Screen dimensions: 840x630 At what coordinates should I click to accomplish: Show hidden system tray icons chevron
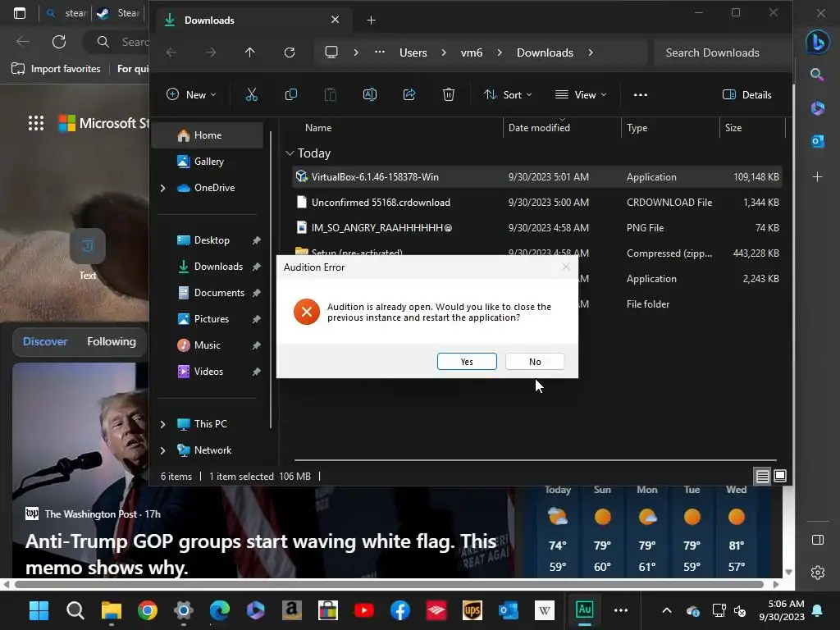click(667, 610)
